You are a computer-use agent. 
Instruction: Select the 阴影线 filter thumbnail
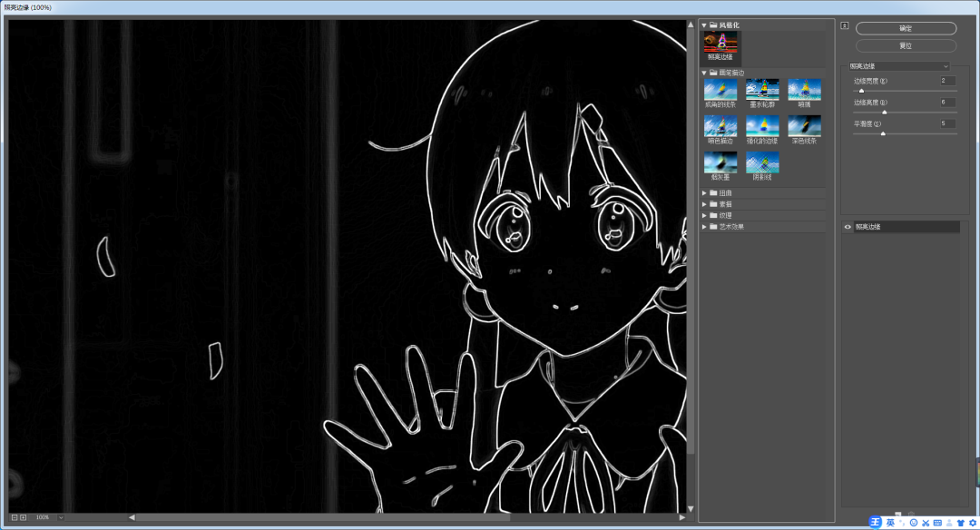coord(762,162)
